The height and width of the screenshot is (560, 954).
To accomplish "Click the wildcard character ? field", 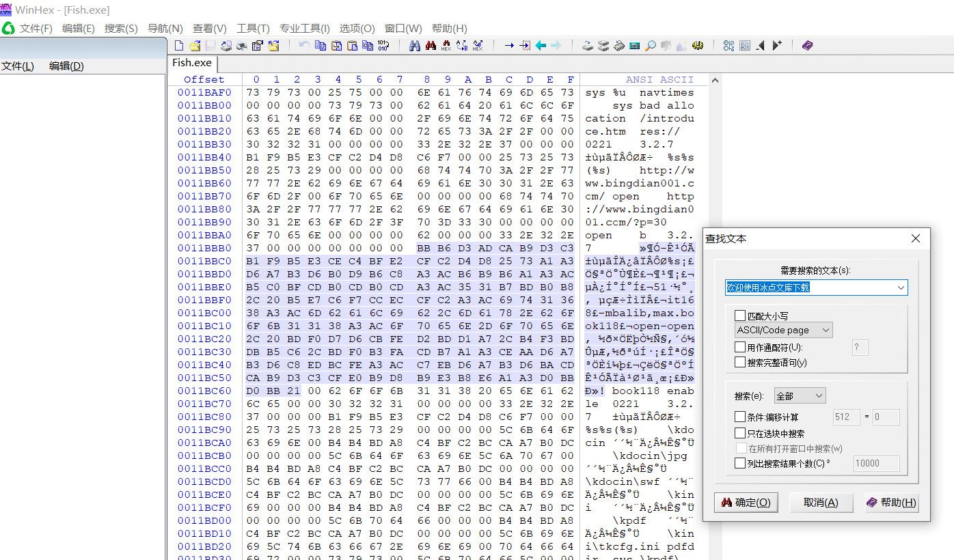I will pos(860,348).
